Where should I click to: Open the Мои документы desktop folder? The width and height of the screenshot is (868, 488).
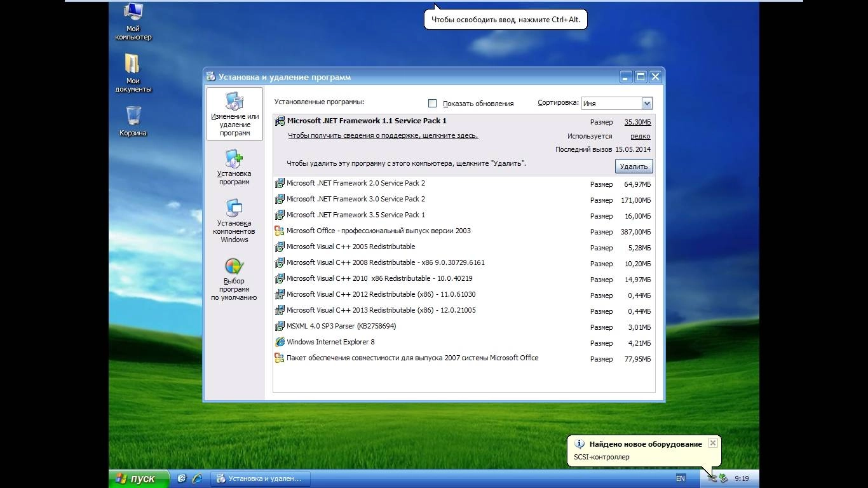pyautogui.click(x=133, y=73)
